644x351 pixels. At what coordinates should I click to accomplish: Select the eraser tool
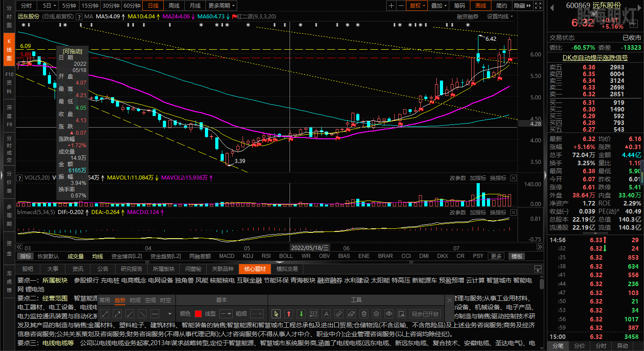pyautogui.click(x=351, y=314)
